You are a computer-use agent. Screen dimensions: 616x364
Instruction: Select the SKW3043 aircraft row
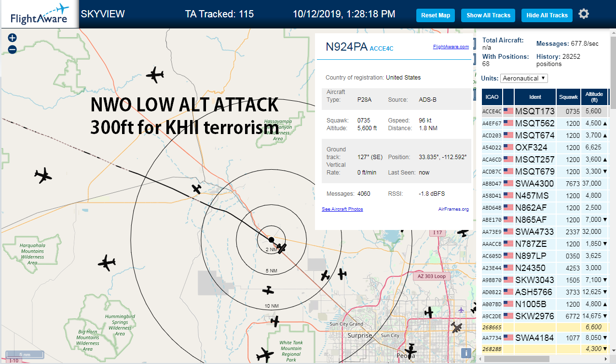(545, 280)
